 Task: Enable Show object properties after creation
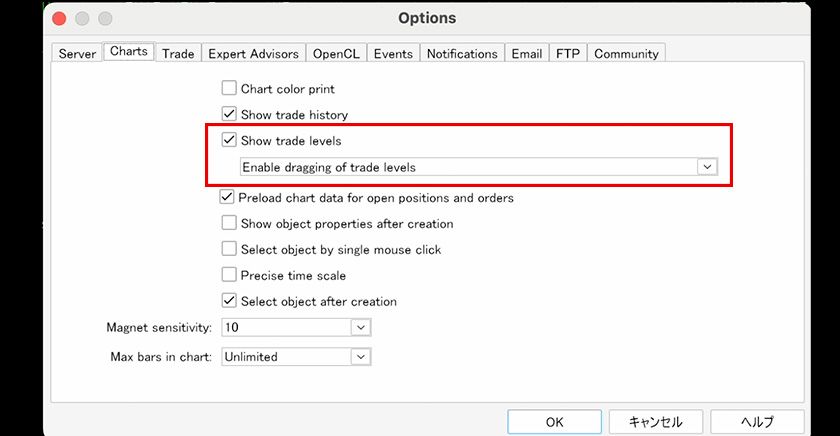click(x=229, y=224)
